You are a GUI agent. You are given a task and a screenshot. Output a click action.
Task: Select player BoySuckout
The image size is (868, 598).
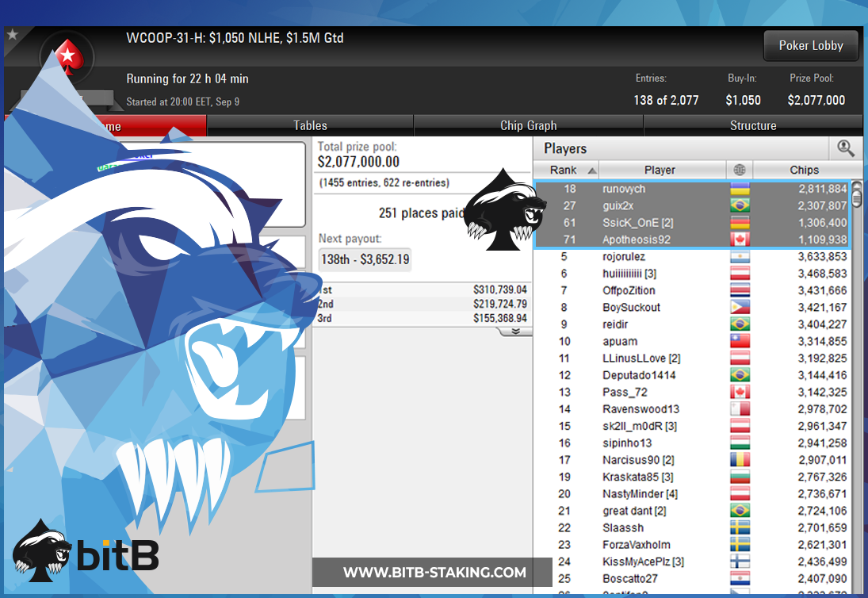click(693, 307)
